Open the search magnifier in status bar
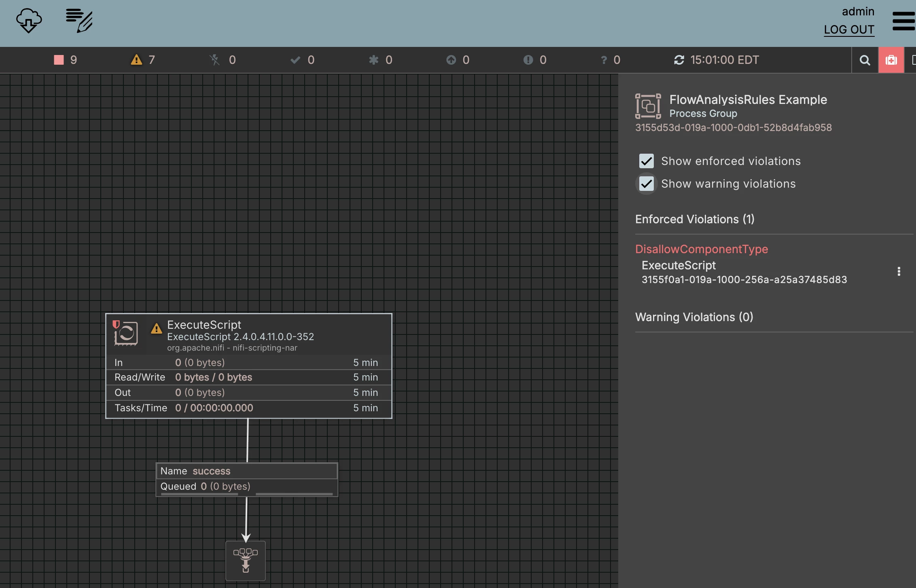This screenshot has height=588, width=916. coord(865,60)
